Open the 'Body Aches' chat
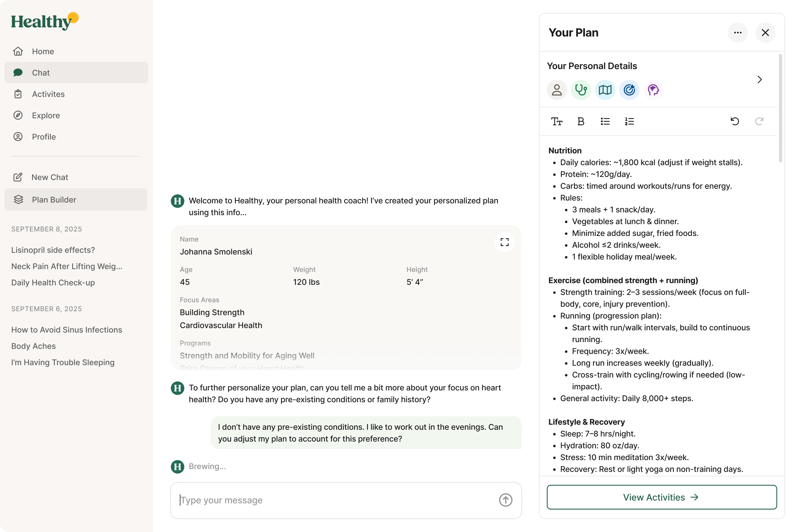Image resolution: width=798 pixels, height=532 pixels. (33, 346)
